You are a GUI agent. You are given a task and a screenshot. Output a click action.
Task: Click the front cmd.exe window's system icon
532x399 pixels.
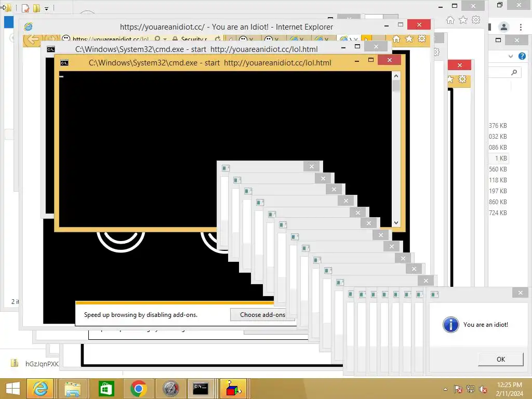pyautogui.click(x=64, y=63)
